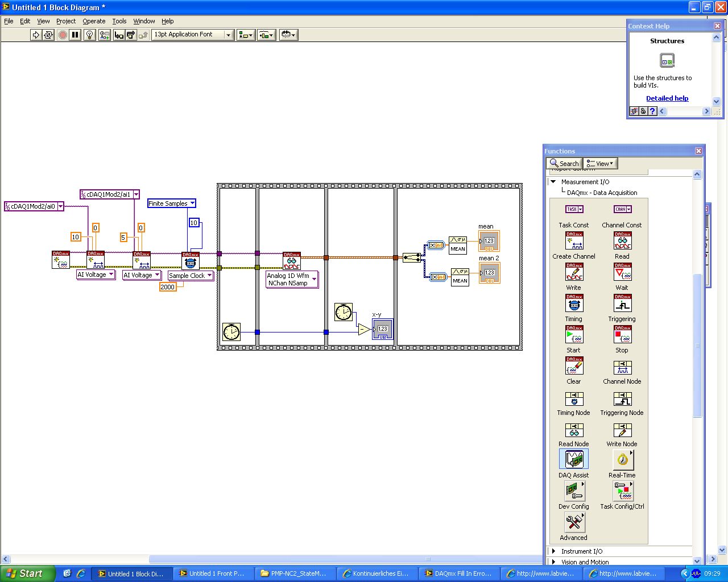
Task: Open the View menu
Action: 43,21
